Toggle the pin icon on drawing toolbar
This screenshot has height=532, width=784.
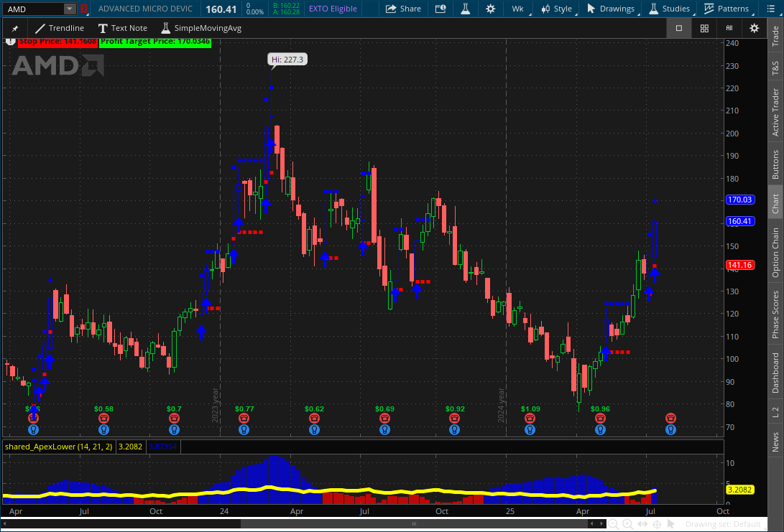tap(15, 29)
